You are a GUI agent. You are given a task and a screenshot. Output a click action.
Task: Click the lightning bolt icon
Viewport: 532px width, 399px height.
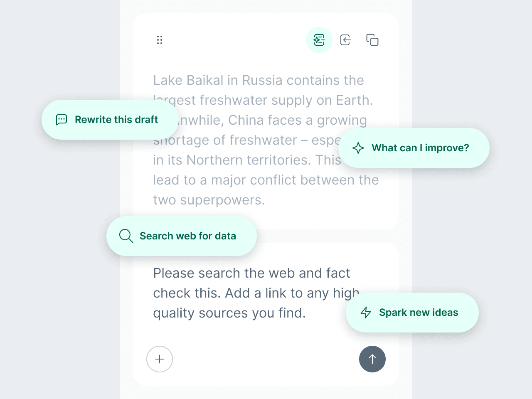click(x=366, y=313)
